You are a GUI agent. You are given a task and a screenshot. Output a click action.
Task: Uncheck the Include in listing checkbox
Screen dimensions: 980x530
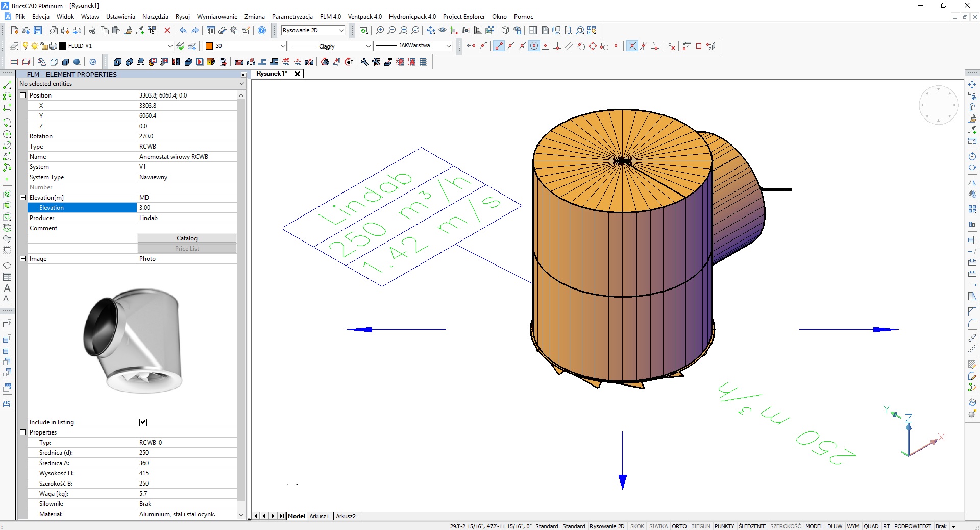143,422
